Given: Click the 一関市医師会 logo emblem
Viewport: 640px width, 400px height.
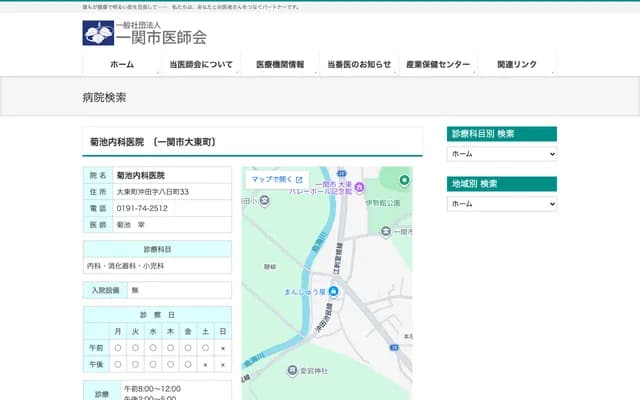Looking at the screenshot, I should 98,33.
